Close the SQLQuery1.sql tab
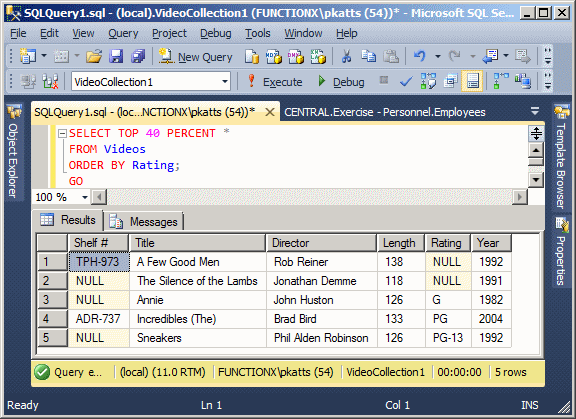This screenshot has height=419, width=576. point(270,112)
